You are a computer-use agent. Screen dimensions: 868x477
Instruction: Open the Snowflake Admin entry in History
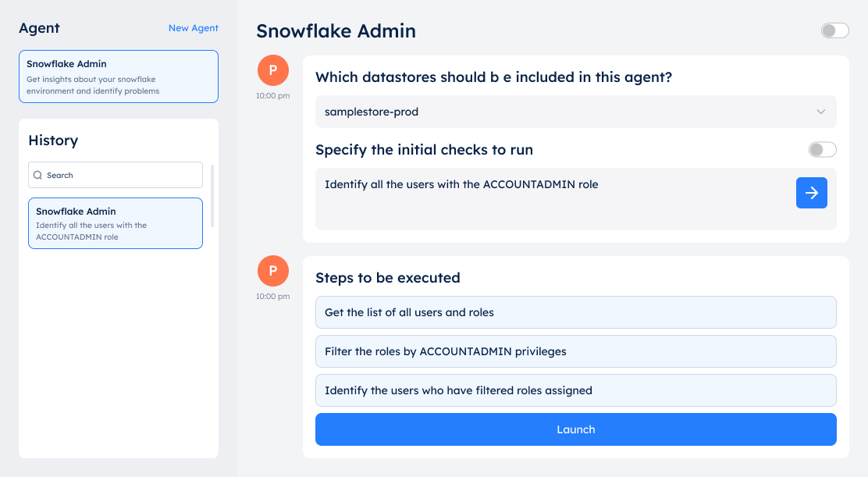click(115, 223)
